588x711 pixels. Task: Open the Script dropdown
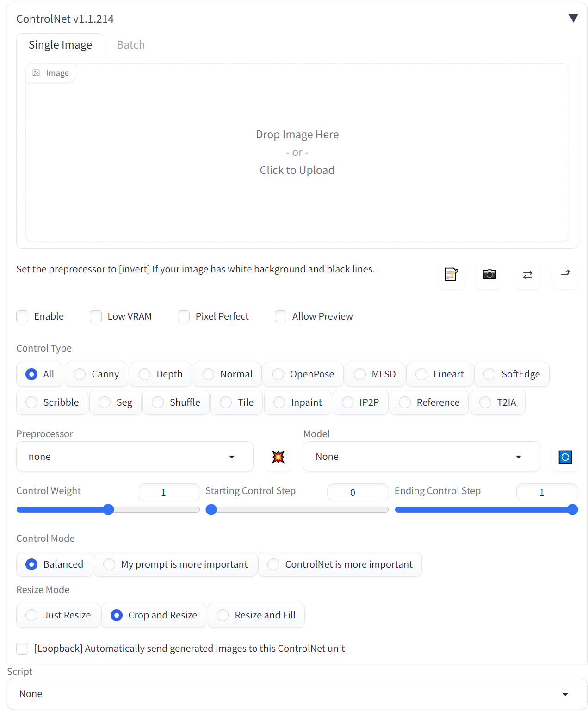[297, 694]
